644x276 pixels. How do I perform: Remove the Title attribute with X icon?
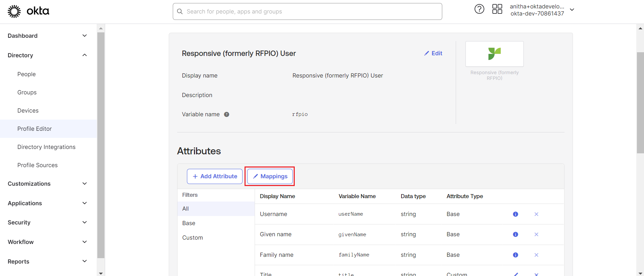(x=536, y=274)
